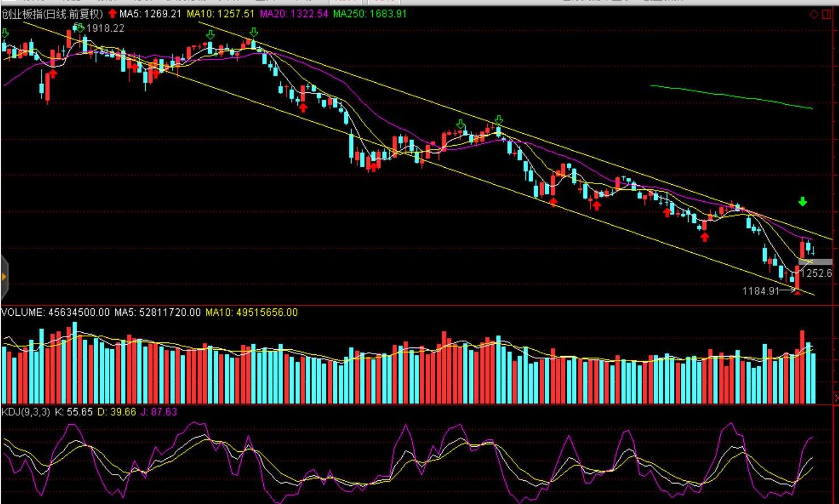Click the volume MA10 value label
Viewport: 839px width, 504px height.
(251, 312)
